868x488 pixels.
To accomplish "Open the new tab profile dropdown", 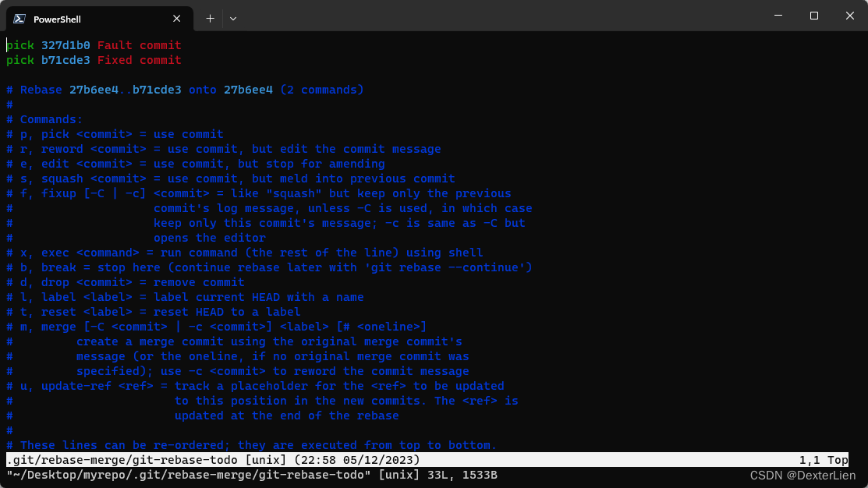I will pyautogui.click(x=233, y=19).
